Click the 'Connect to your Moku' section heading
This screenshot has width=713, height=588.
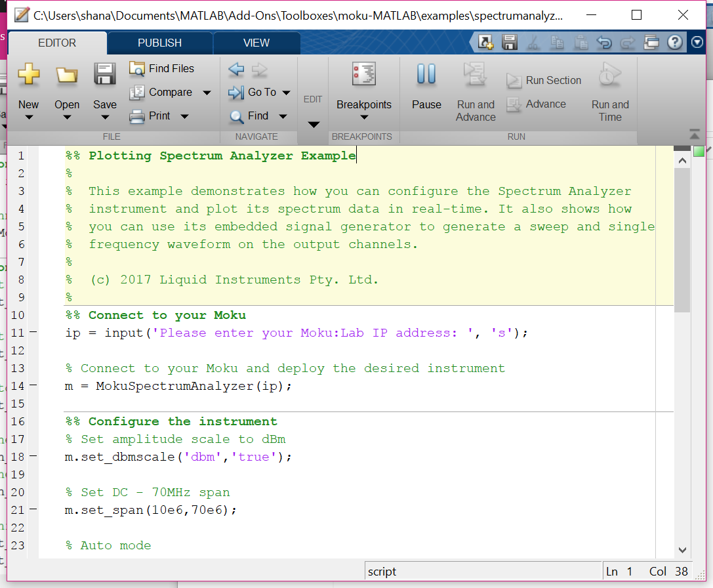tap(155, 315)
